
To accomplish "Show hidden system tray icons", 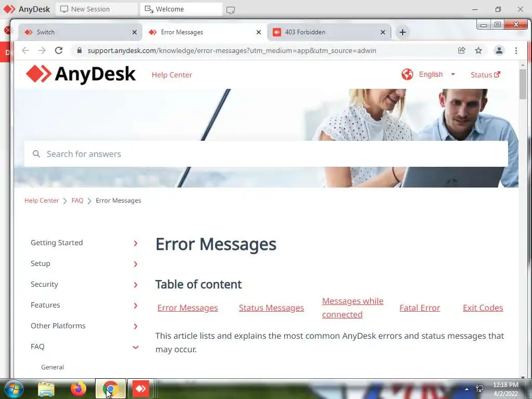I will pos(467,389).
